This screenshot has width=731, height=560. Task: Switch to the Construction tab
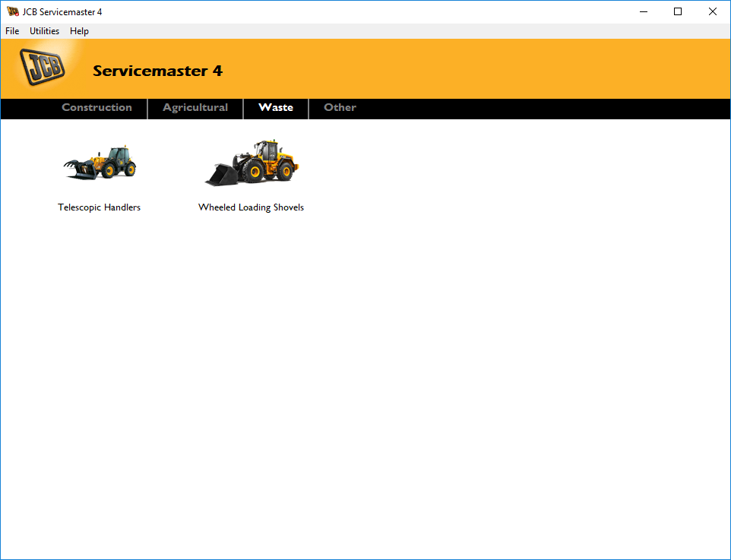coord(97,108)
